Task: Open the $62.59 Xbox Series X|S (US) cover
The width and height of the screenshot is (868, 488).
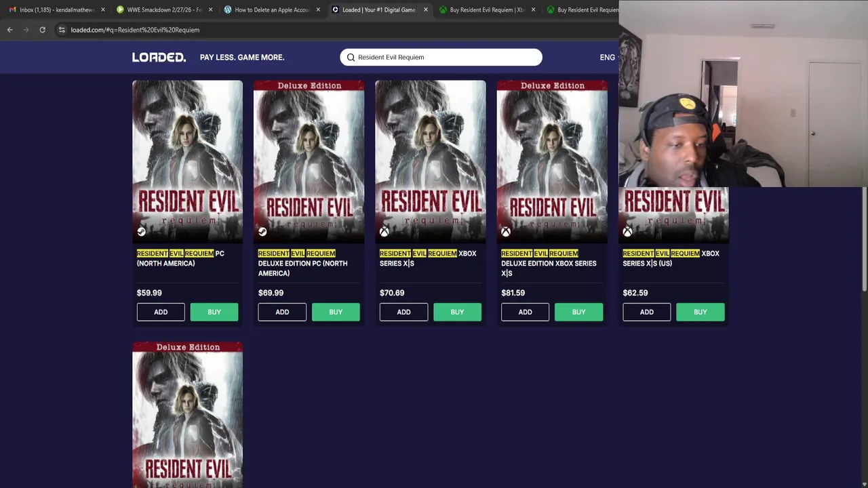Action: point(673,215)
